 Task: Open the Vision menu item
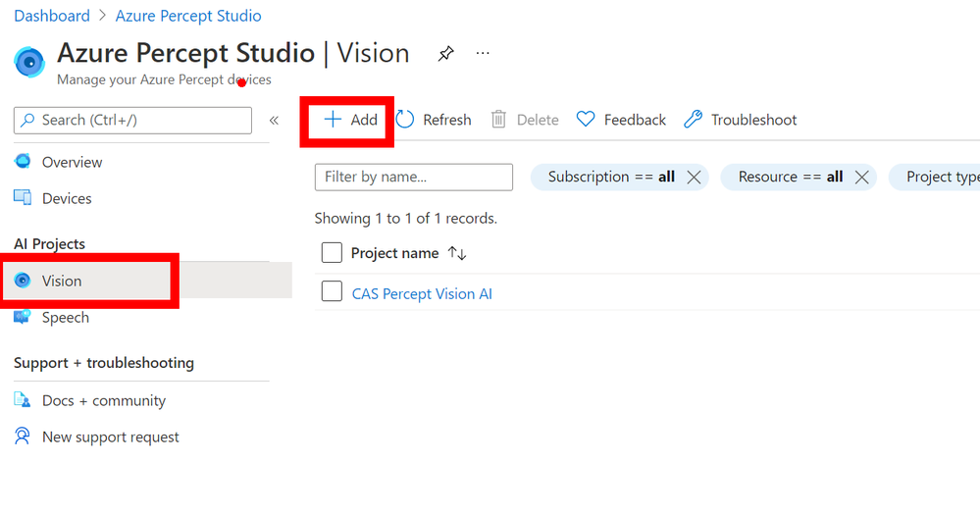pyautogui.click(x=62, y=281)
